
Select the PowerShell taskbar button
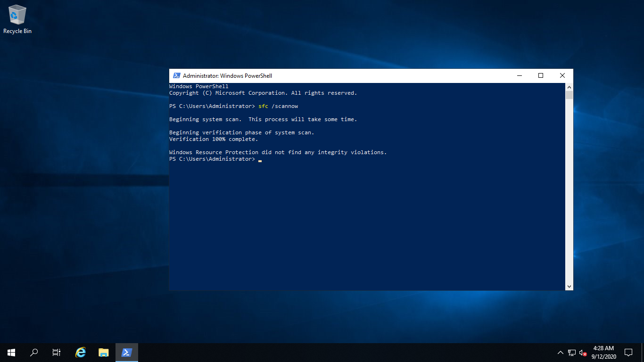click(127, 352)
